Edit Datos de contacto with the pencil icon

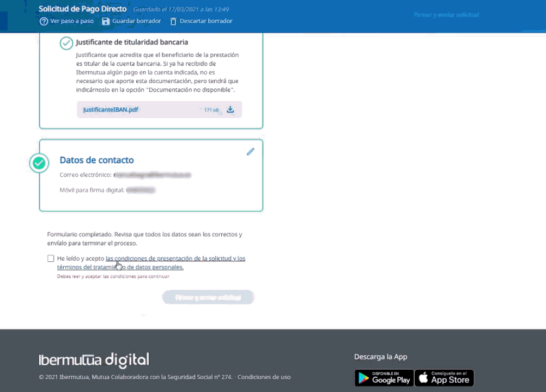coord(250,152)
